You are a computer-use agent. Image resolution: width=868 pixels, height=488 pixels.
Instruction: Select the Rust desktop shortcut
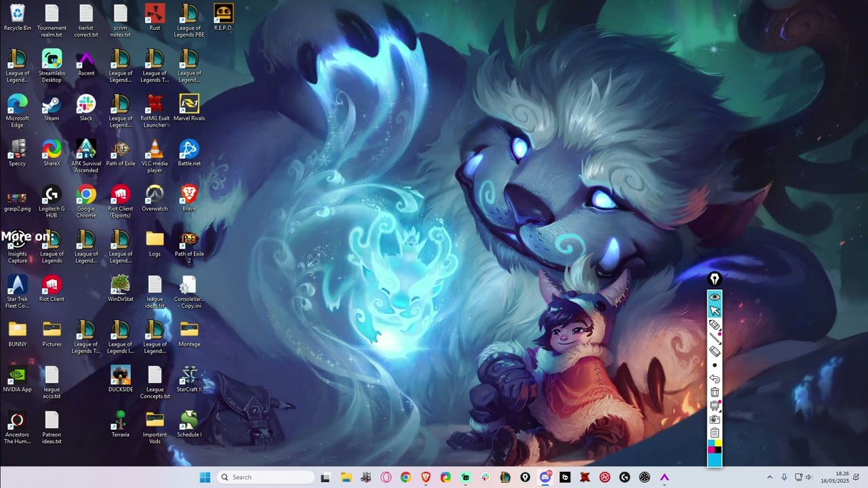[x=155, y=18]
